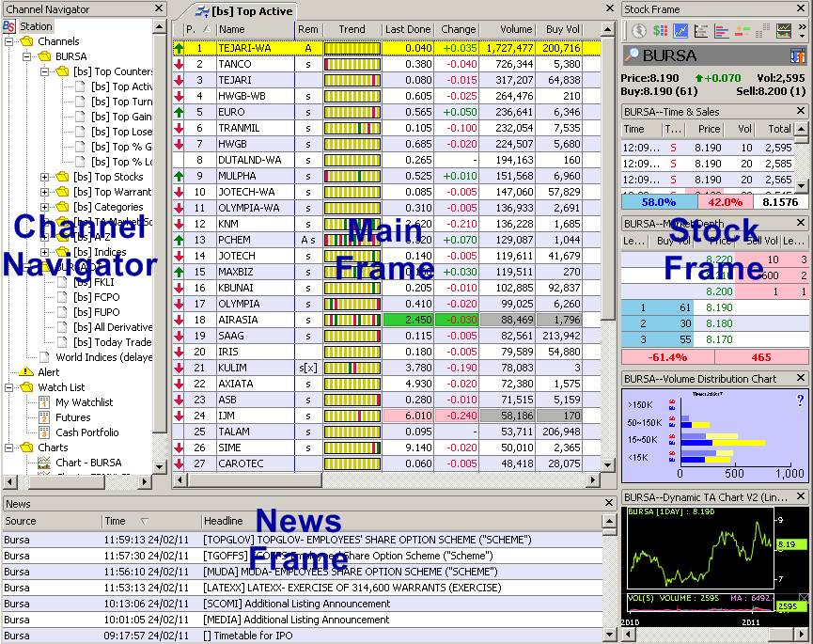
Task: Click the Chart - BURSA chart icon
Action: pos(44,463)
